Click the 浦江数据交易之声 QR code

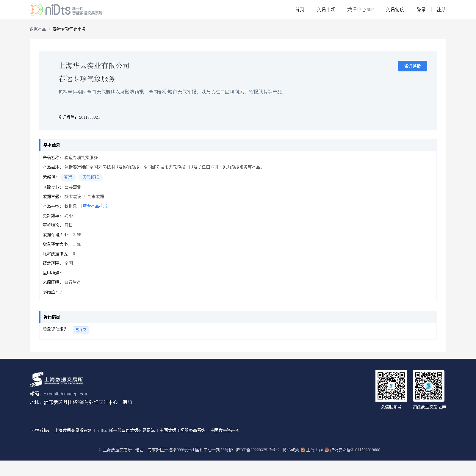[429, 386]
